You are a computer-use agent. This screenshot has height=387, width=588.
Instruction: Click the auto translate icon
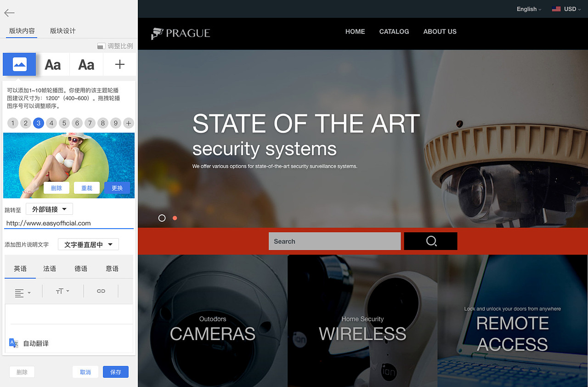click(x=14, y=343)
